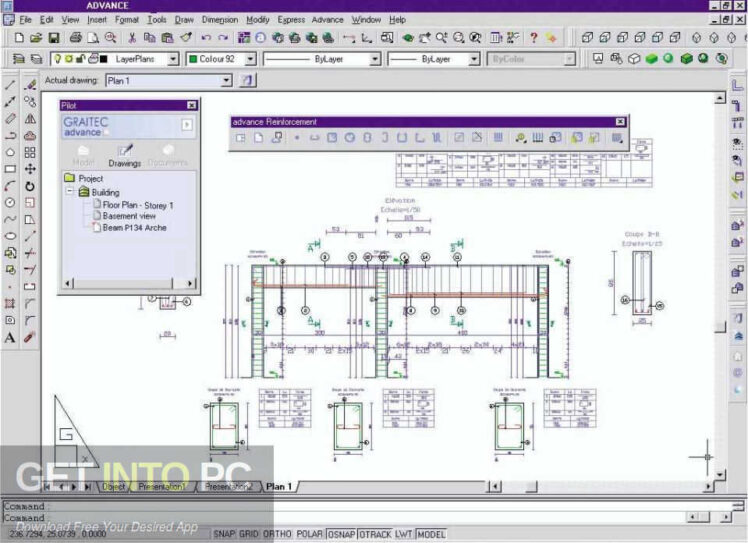Select the Circle draw tool

point(10,203)
